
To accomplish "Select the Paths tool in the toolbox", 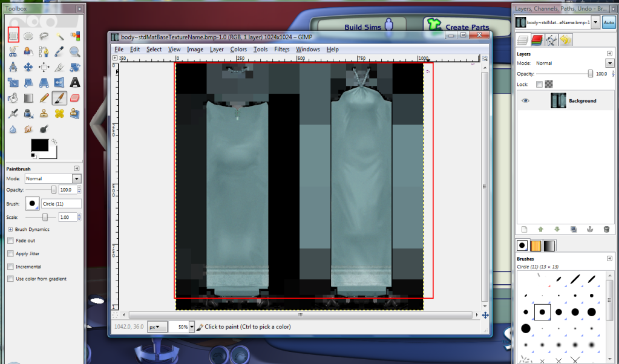I will click(44, 51).
